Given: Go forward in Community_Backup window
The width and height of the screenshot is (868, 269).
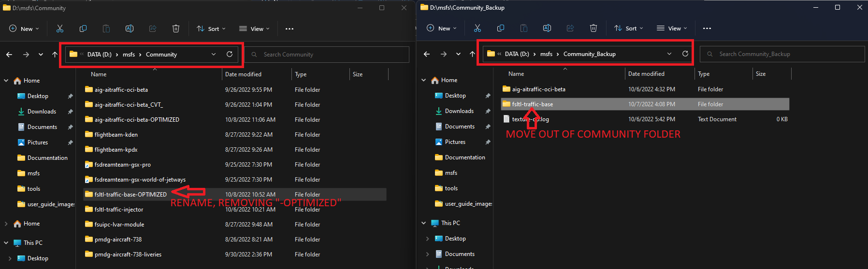Looking at the screenshot, I should coord(444,54).
